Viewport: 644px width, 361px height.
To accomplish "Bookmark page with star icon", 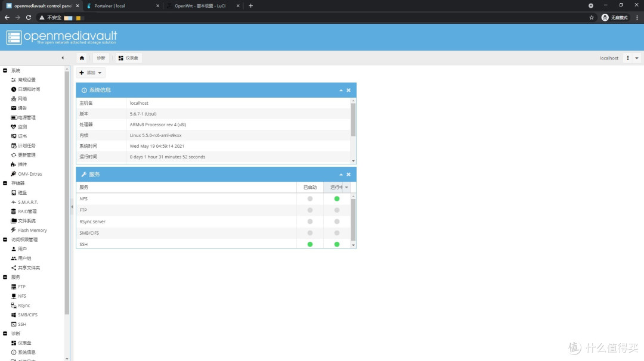I will coord(592,18).
